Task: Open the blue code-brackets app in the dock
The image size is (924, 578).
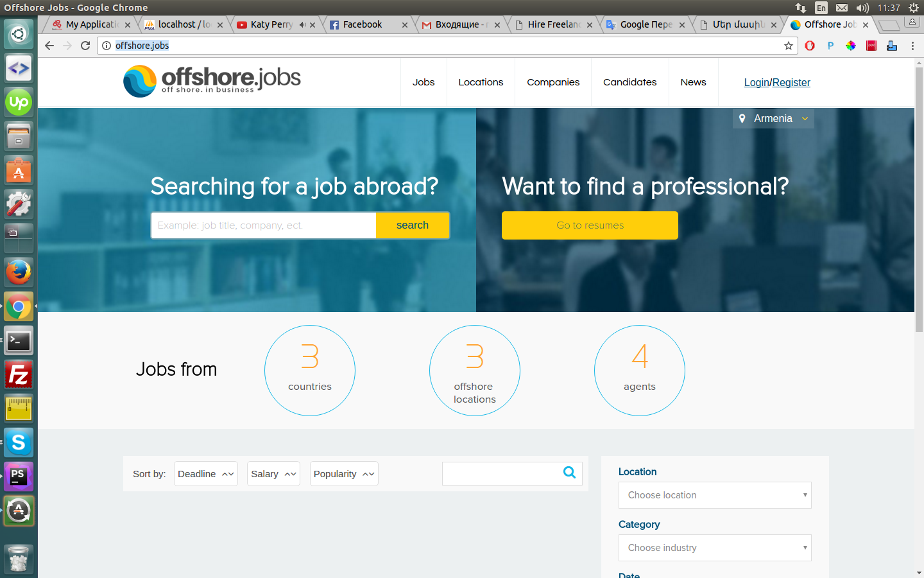Action: (19, 68)
